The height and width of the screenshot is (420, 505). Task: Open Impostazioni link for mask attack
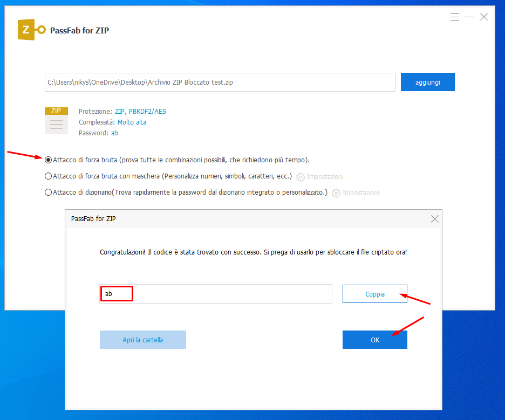325,177
